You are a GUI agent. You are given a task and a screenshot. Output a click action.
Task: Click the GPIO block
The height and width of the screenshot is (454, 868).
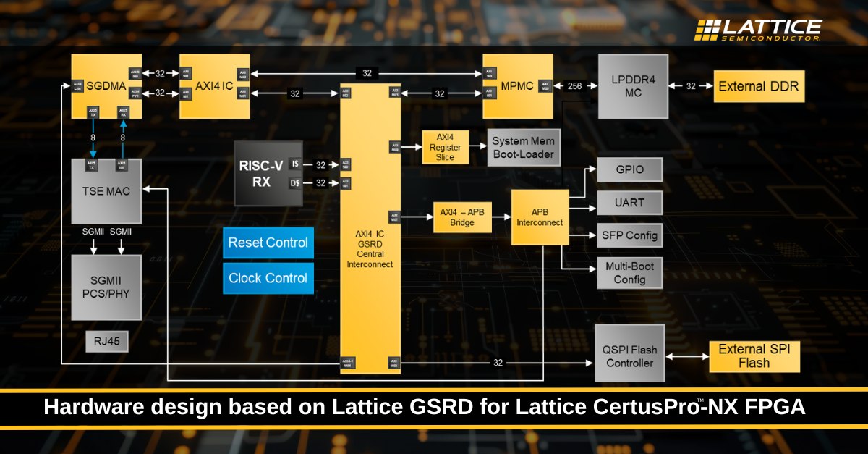pos(629,170)
